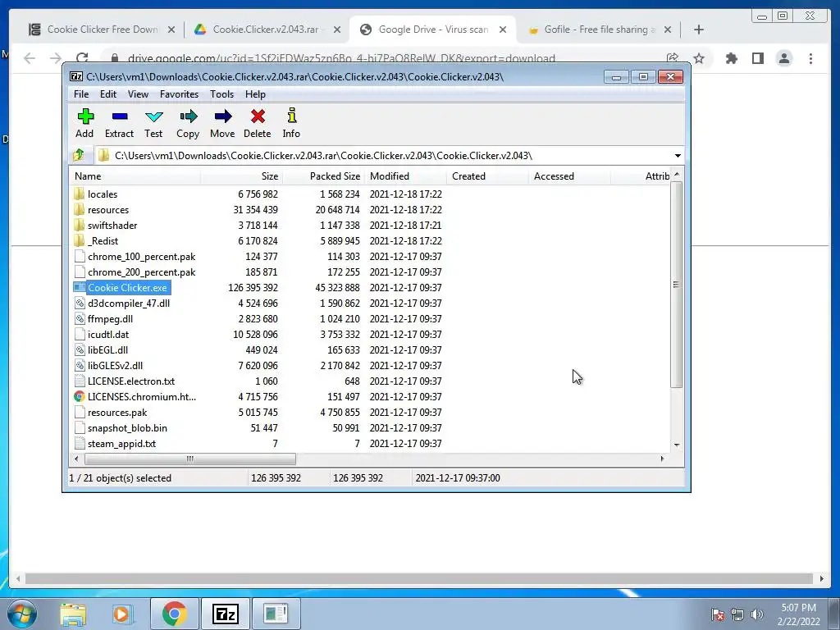Open the Favorites menu
Image resolution: width=840 pixels, height=630 pixels.
click(x=179, y=94)
